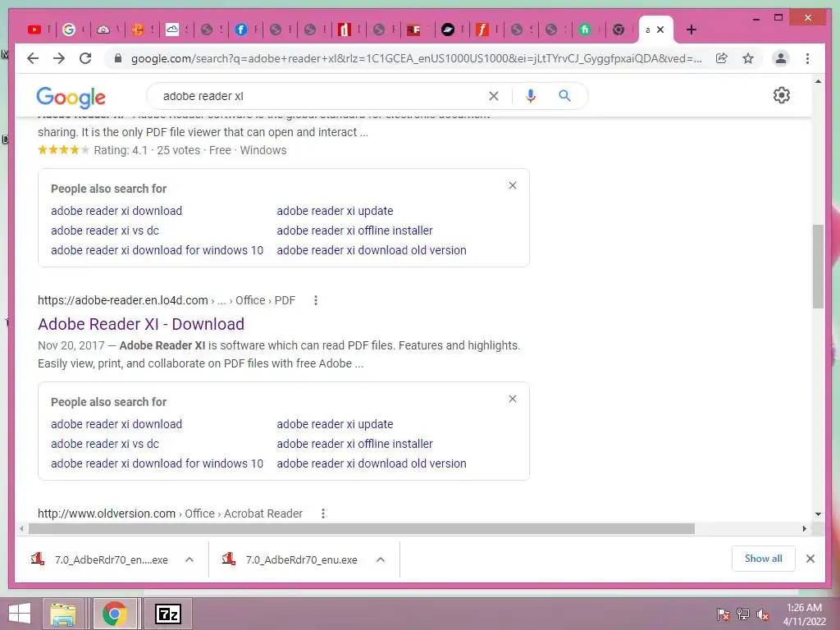Start voice search with the microphone icon
The width and height of the screenshot is (840, 630).
point(531,96)
